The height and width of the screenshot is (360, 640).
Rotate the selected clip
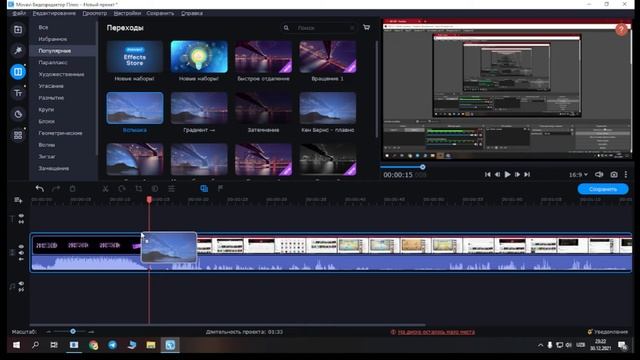click(x=122, y=189)
